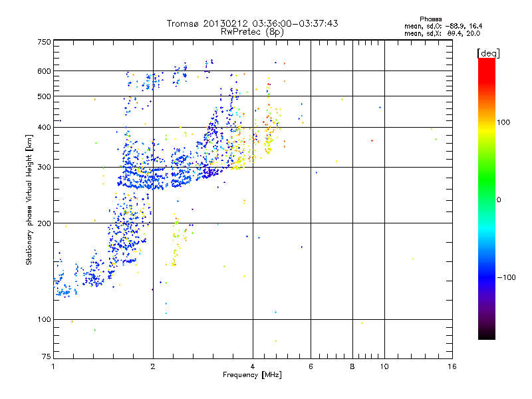Screen dimensions: 532x399
Task: Click the '100' label beside the color bar
Action: (503, 122)
